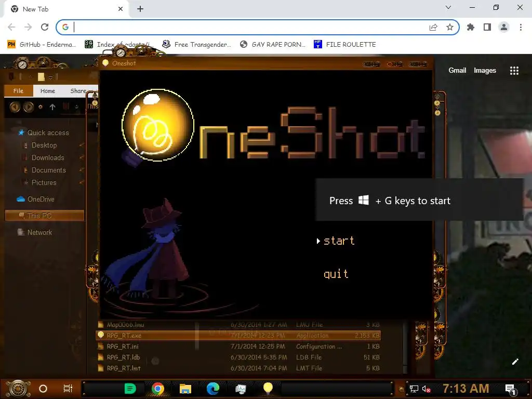Open monitor app icon on taskbar
532x399 pixels.
coord(241,389)
